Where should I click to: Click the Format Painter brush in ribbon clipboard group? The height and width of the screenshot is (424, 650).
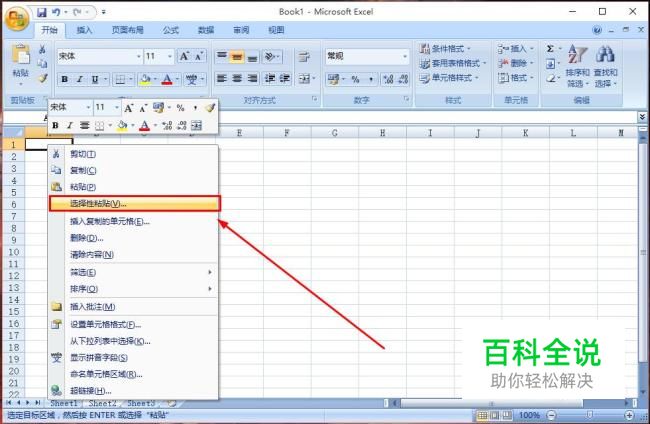[x=42, y=78]
